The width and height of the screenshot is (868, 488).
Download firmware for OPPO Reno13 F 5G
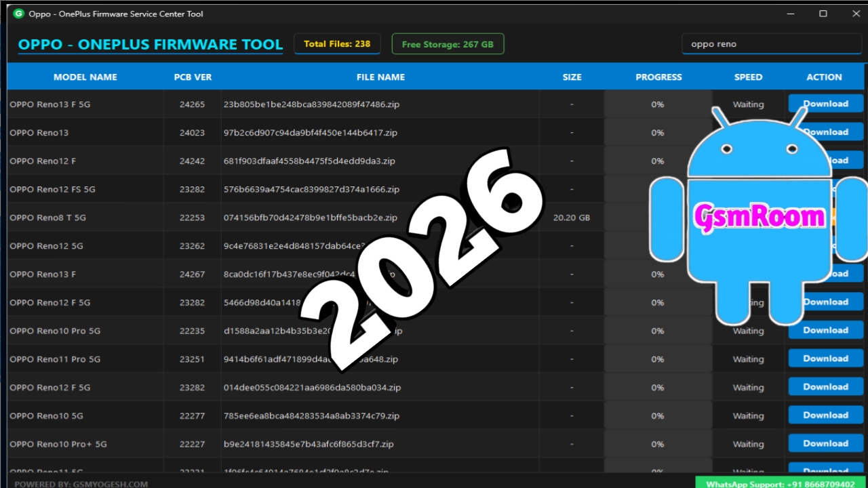825,104
